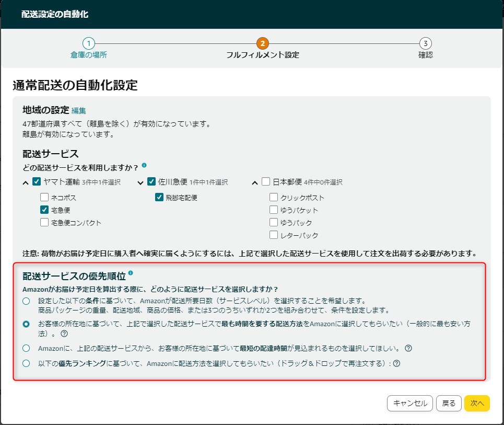Uncheck the 飛脚宅配便 option
This screenshot has width=504, height=425.
click(x=159, y=197)
